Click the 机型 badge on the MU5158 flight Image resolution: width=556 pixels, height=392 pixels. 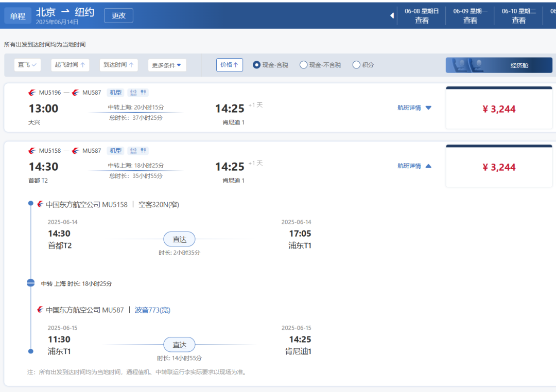pos(115,151)
